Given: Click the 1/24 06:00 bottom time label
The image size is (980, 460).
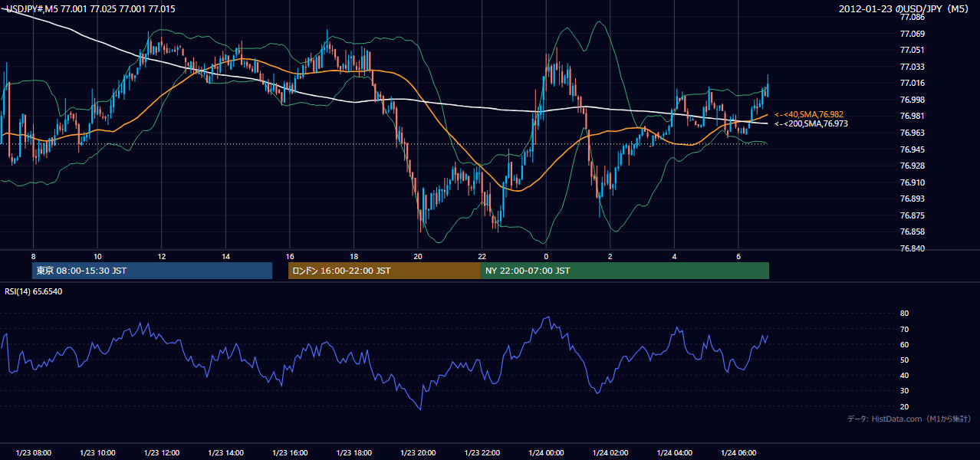Looking at the screenshot, I should click(x=738, y=453).
